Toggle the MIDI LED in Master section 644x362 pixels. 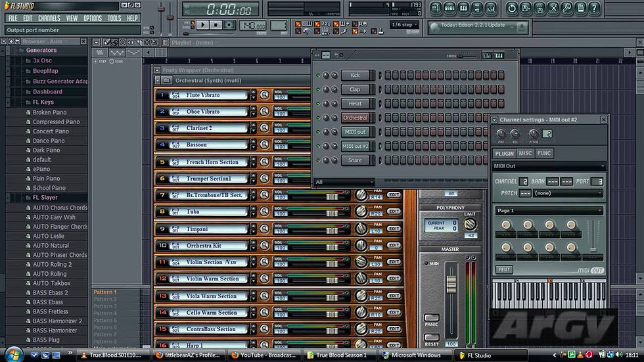pos(426,263)
